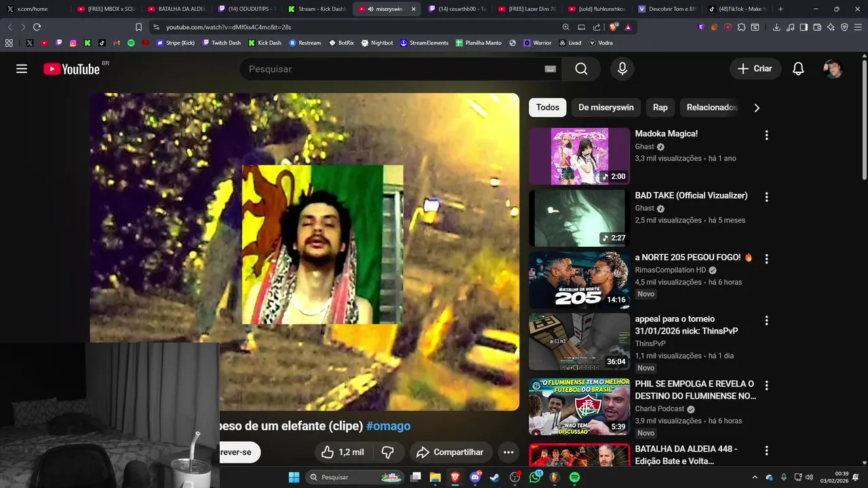The width and height of the screenshot is (868, 488).
Task: Select the Relacionados filter chip
Action: pos(711,107)
